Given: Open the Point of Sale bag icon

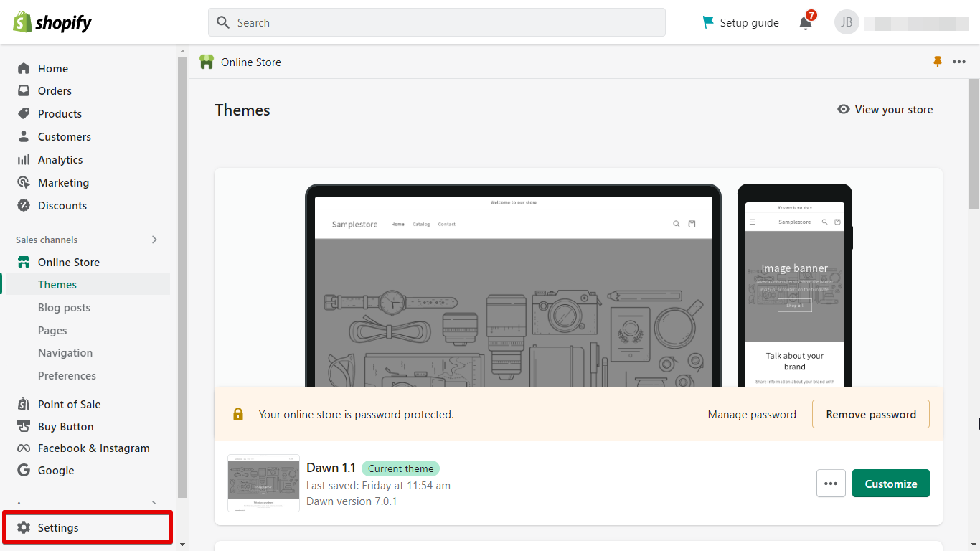Looking at the screenshot, I should (x=24, y=404).
